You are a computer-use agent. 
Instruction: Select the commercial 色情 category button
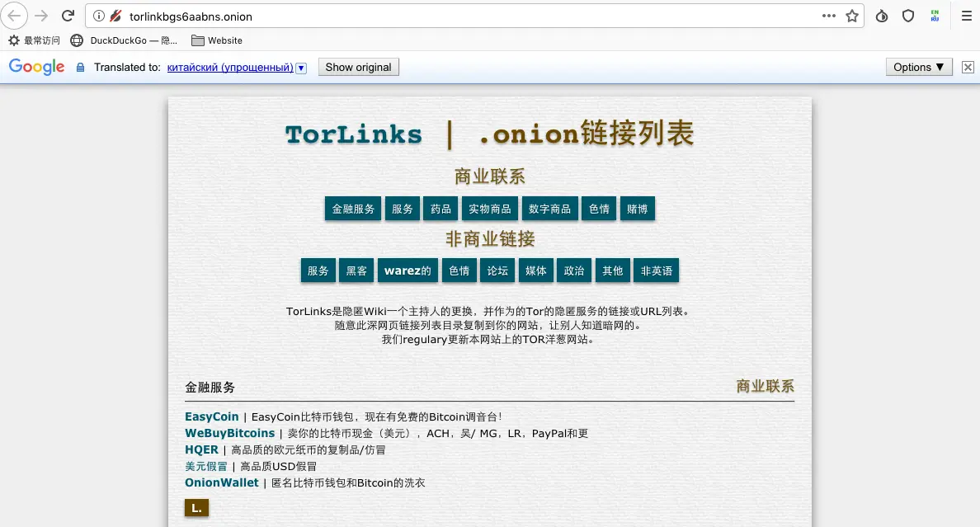tap(599, 209)
